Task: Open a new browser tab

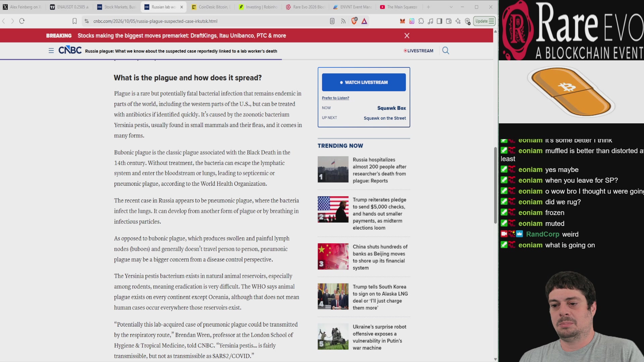Action: click(428, 7)
